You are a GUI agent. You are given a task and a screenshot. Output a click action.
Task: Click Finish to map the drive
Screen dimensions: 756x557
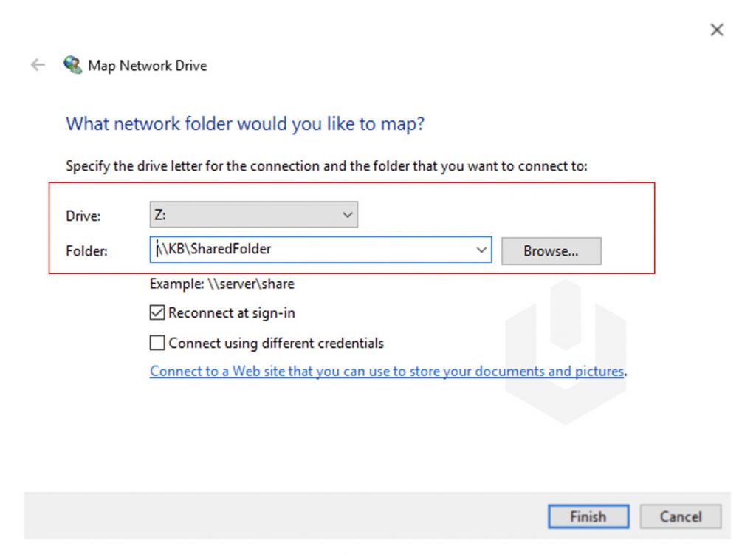pos(588,516)
